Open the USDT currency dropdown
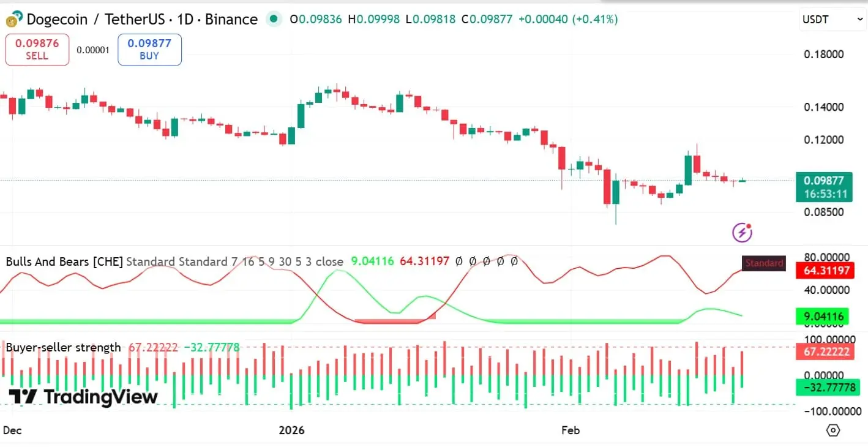This screenshot has height=447, width=868. click(832, 19)
